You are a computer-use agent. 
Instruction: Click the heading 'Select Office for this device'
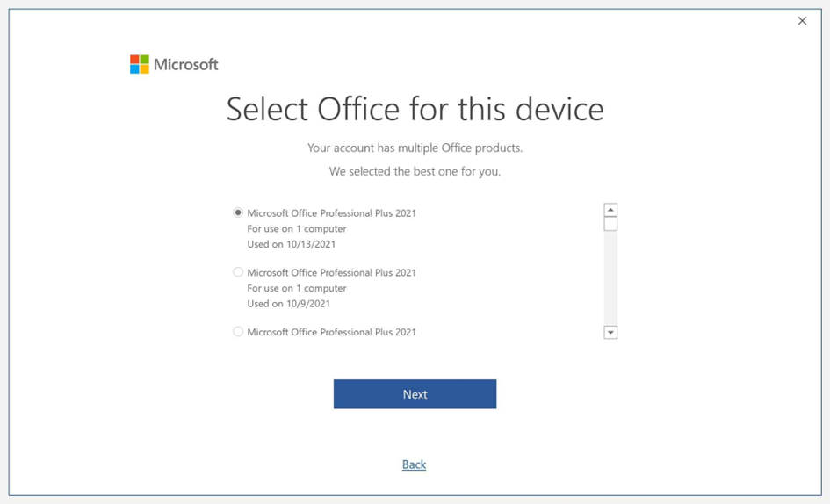pyautogui.click(x=415, y=109)
